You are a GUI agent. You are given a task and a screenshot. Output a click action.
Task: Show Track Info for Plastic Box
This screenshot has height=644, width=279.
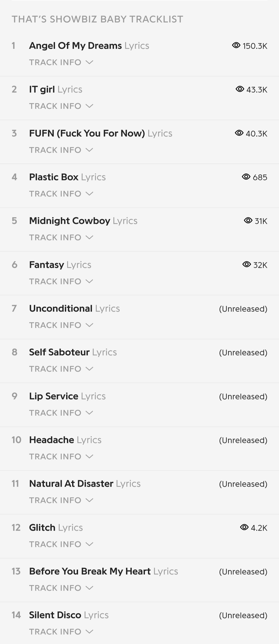(x=61, y=194)
